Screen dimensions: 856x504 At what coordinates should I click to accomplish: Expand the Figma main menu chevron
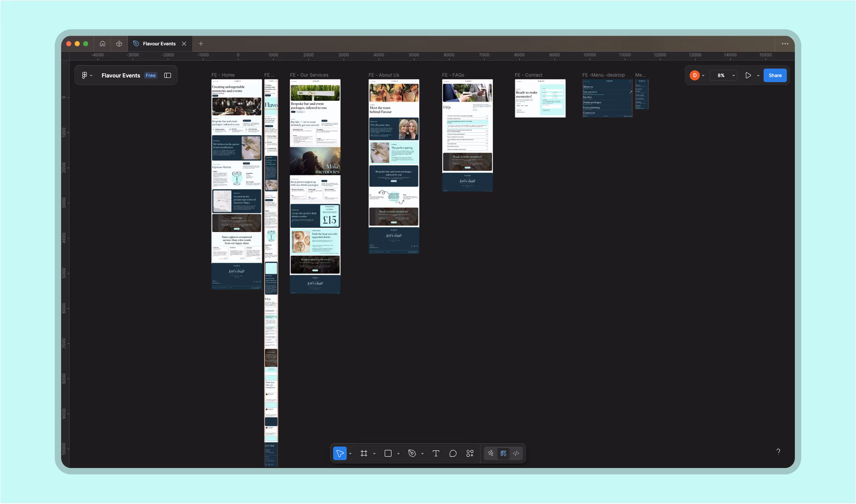[91, 75]
